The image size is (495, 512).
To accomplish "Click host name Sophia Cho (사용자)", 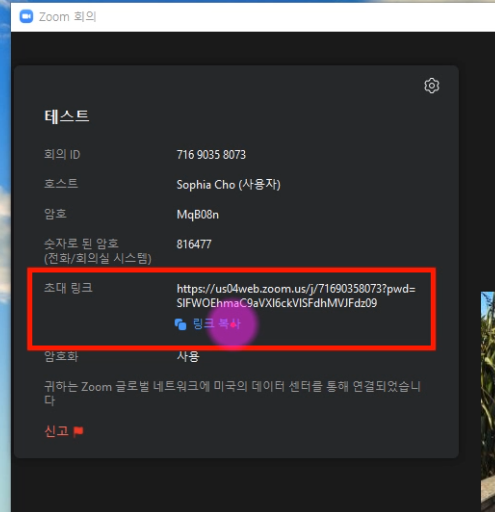I will coord(228,185).
